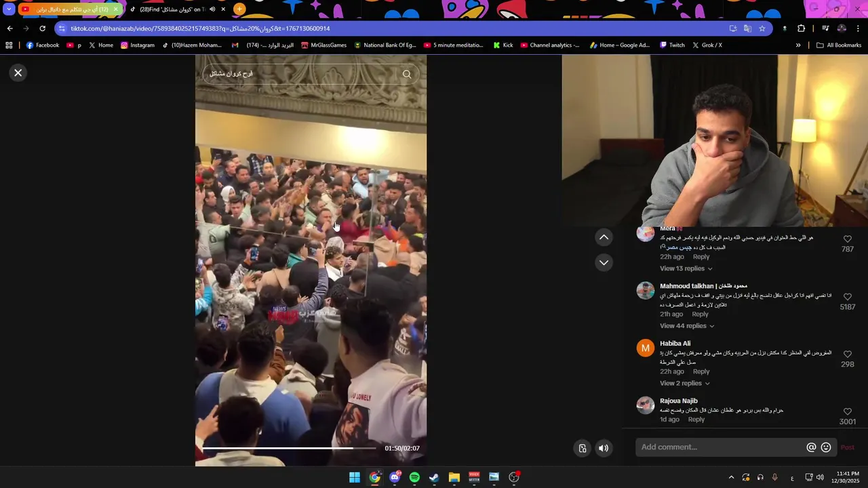This screenshot has width=868, height=488.
Task: Reload the current page
Action: [42, 28]
